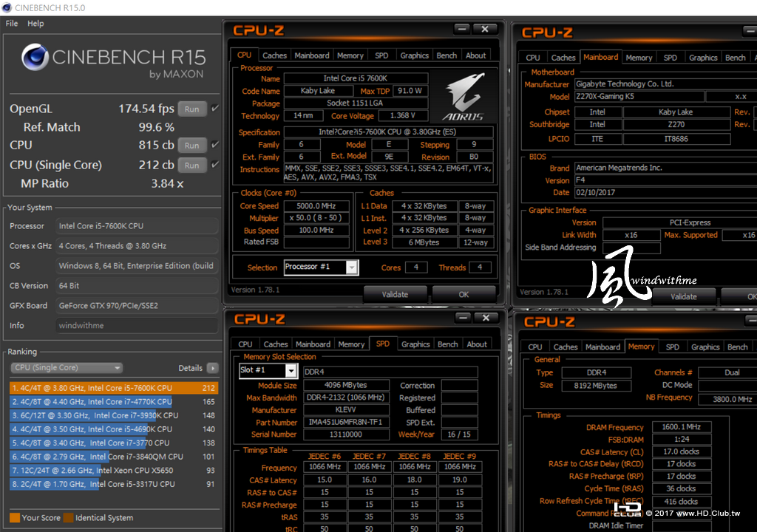Select CPU tab in the SPD CPU-Z window

click(245, 344)
